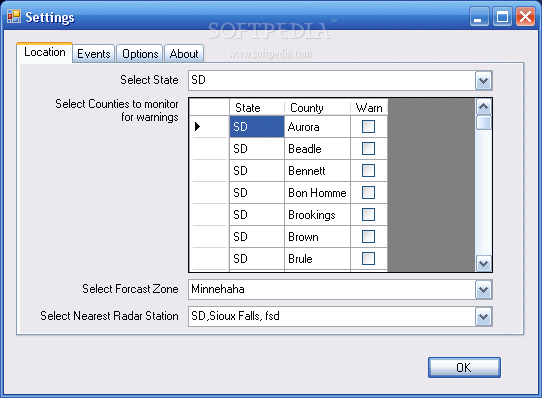Select the Brookings county cell

tap(317, 215)
